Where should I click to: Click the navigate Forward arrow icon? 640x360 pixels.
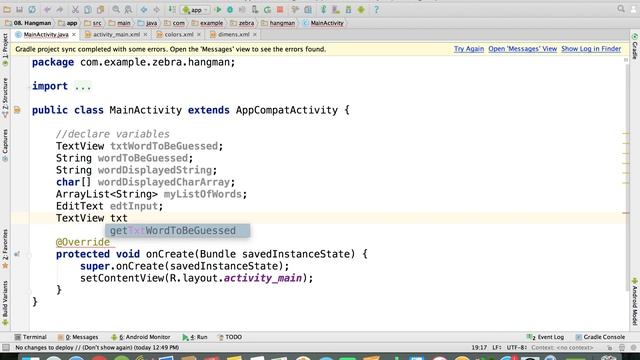[156, 9]
